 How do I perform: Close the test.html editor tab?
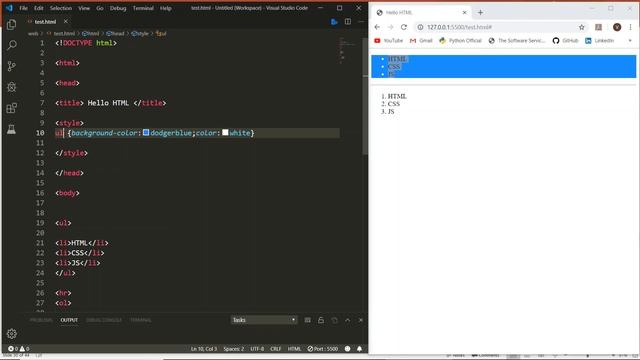[66, 21]
